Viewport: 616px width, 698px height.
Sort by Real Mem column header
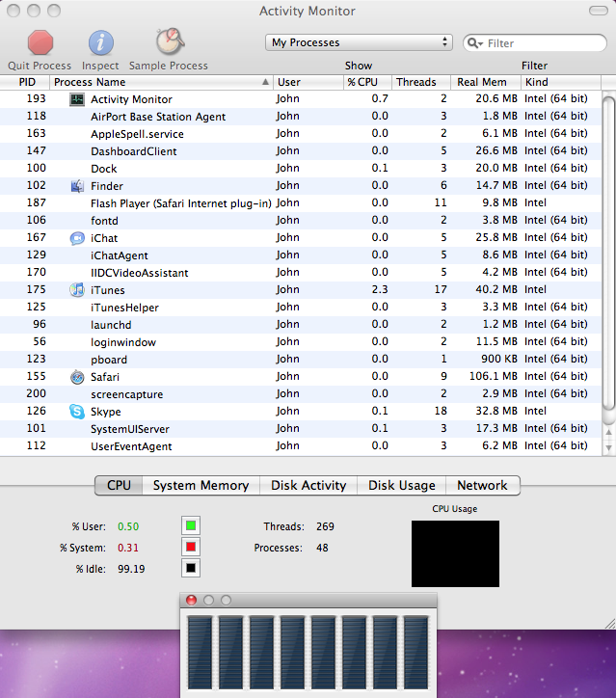(x=486, y=82)
